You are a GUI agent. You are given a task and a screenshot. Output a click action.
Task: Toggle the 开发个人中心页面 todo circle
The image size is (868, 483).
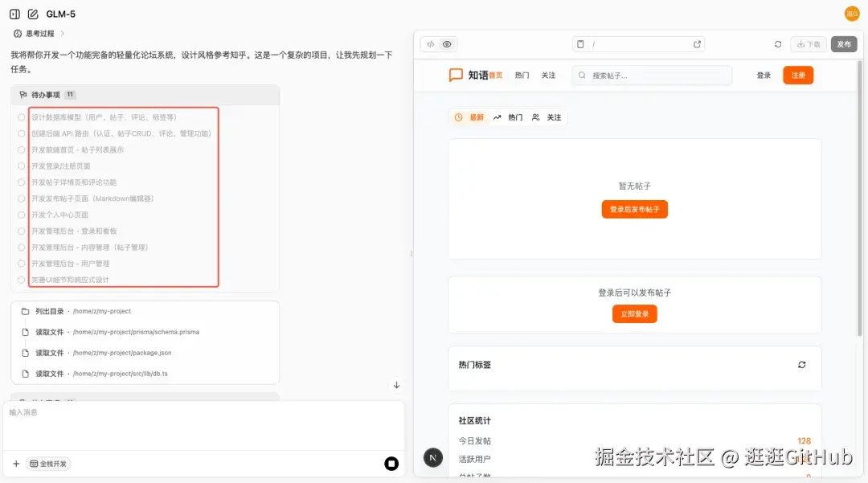pyautogui.click(x=21, y=215)
